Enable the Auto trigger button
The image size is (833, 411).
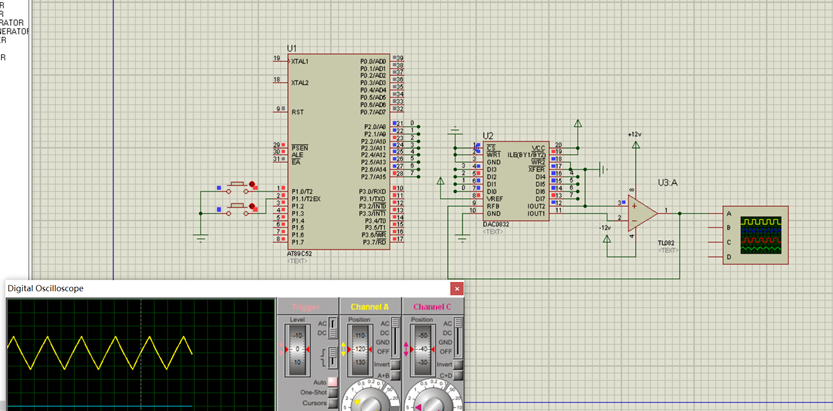click(x=333, y=382)
